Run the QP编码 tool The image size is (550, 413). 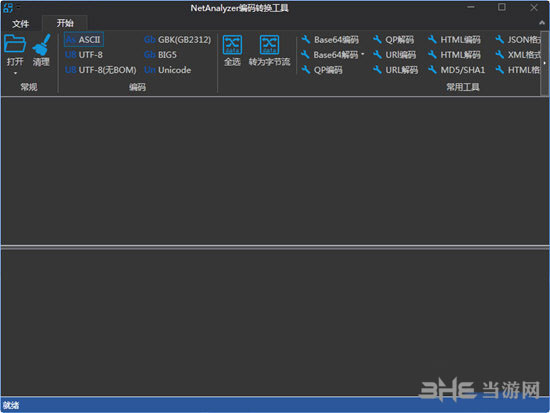[x=322, y=70]
